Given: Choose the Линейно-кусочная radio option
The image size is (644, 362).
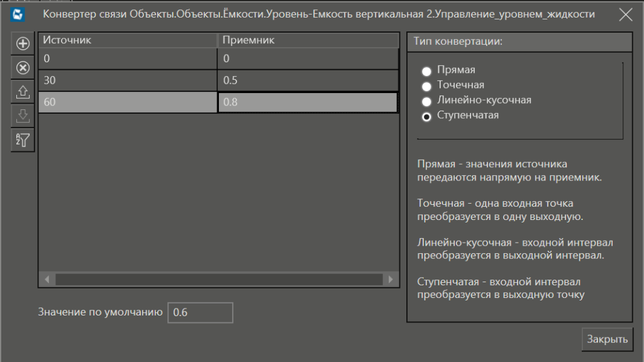Looking at the screenshot, I should pyautogui.click(x=426, y=101).
